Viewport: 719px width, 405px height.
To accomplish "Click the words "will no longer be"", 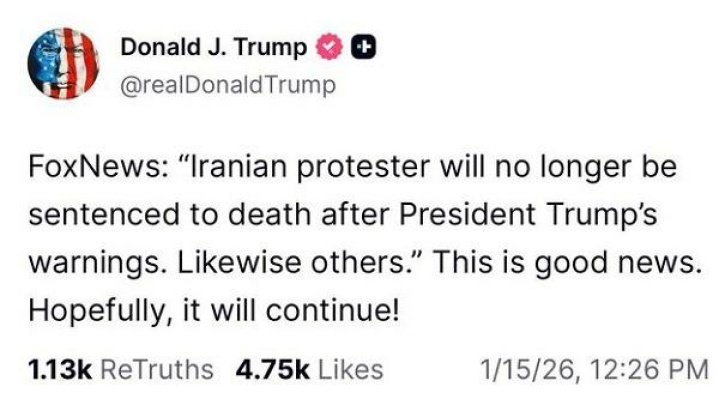I will click(x=558, y=166).
